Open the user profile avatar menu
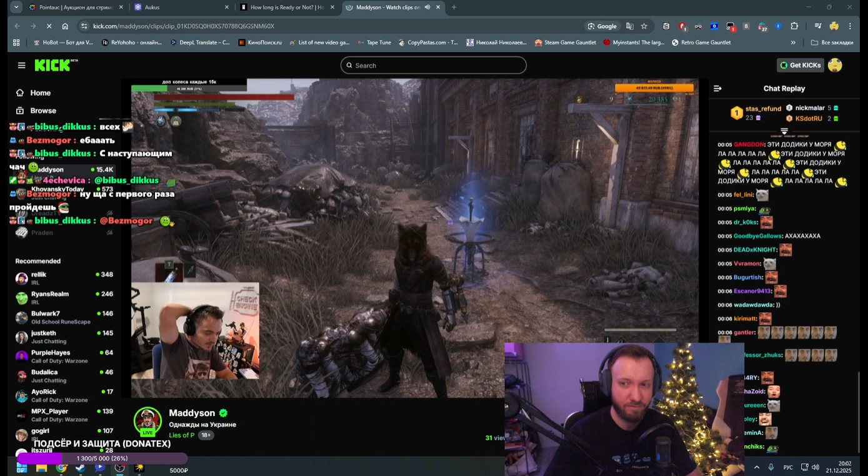Viewport: 868px width, 476px height. click(x=835, y=65)
